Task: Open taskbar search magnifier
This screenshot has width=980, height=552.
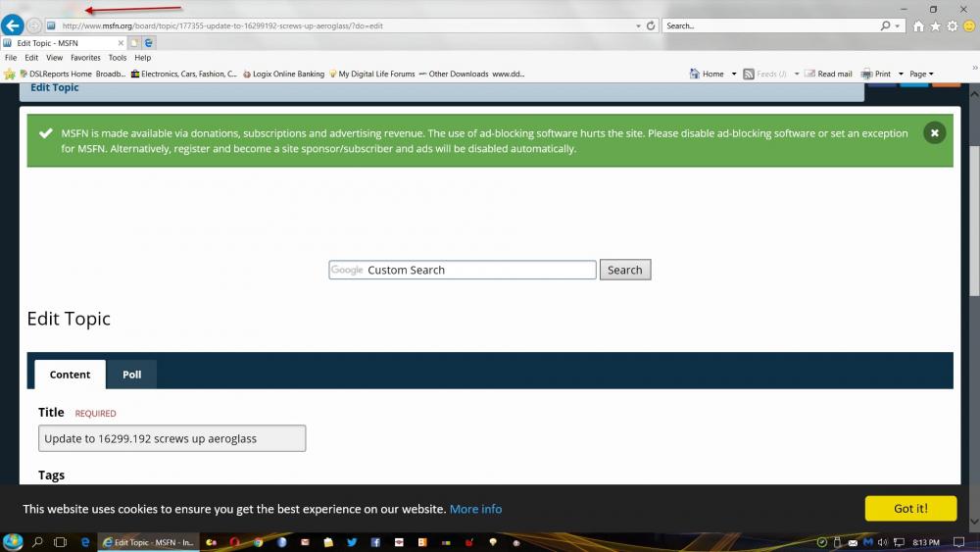Action: click(37, 542)
